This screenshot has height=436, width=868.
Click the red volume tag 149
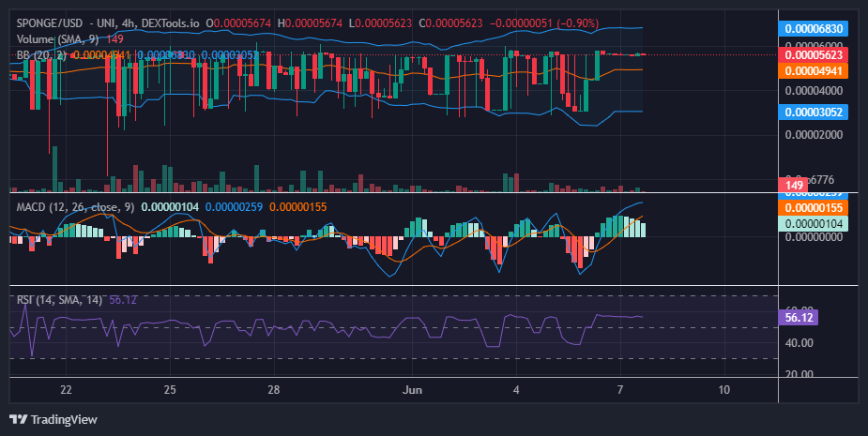[795, 186]
